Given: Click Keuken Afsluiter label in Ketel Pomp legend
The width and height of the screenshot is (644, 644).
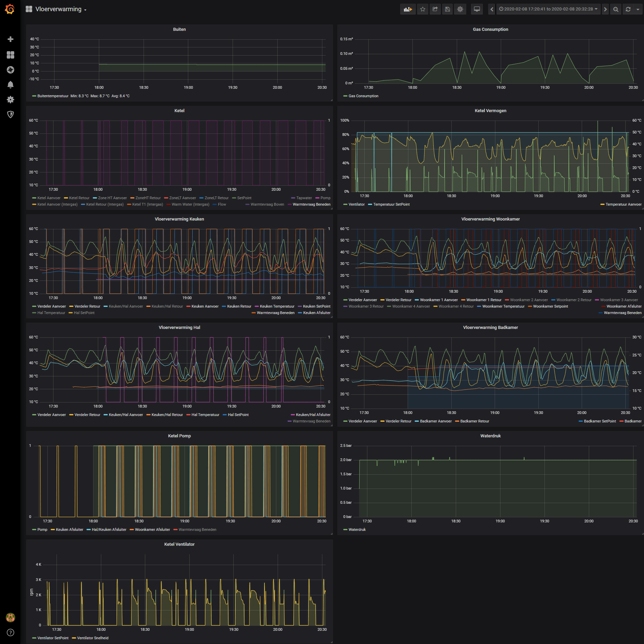Looking at the screenshot, I should click(69, 530).
